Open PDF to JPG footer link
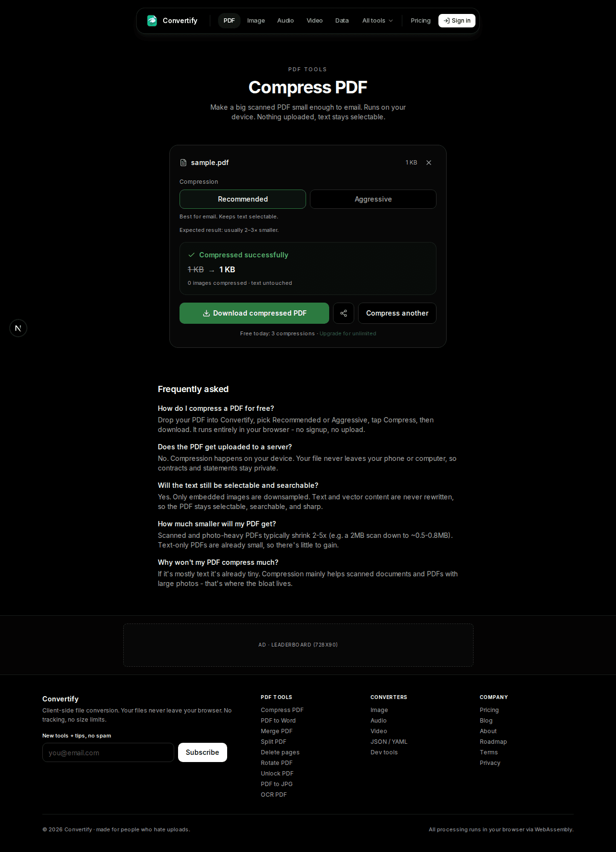 pyautogui.click(x=277, y=784)
